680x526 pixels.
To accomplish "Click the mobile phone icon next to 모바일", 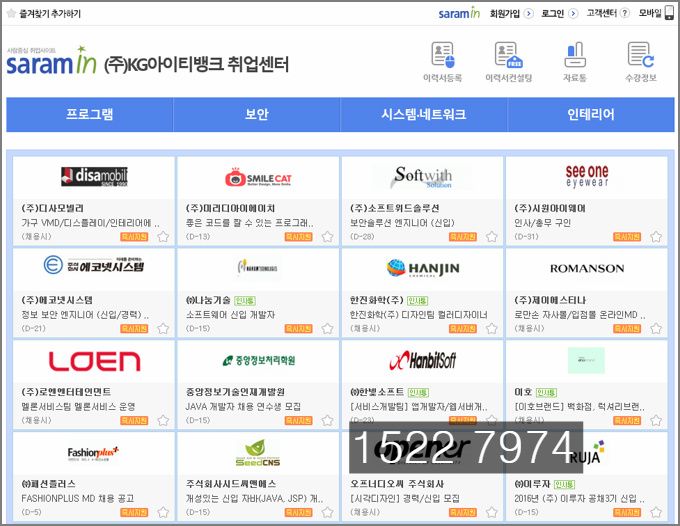I will click(670, 13).
